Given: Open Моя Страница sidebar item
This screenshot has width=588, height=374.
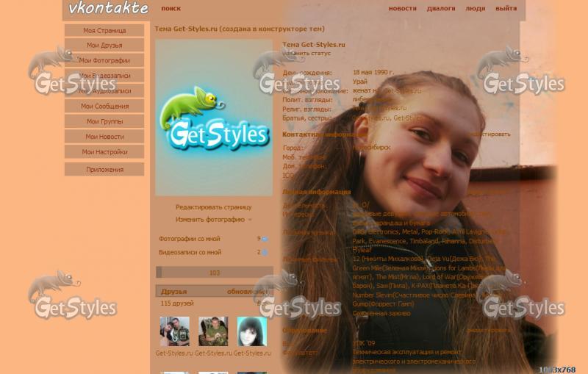Looking at the screenshot, I should [104, 30].
